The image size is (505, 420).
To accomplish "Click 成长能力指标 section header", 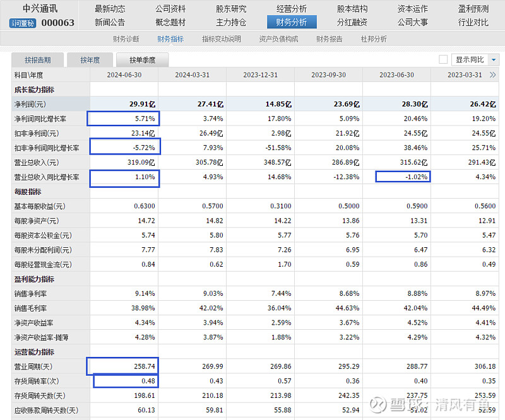I will (34, 90).
